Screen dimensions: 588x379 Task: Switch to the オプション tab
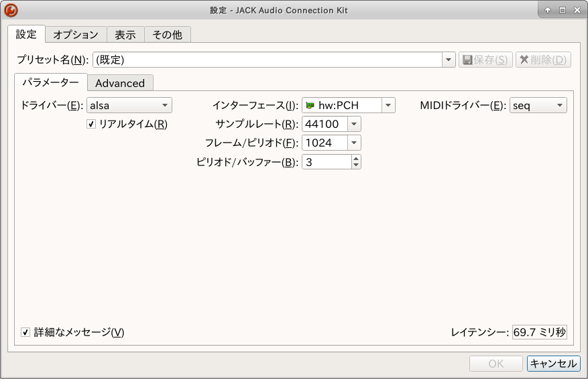tap(76, 35)
